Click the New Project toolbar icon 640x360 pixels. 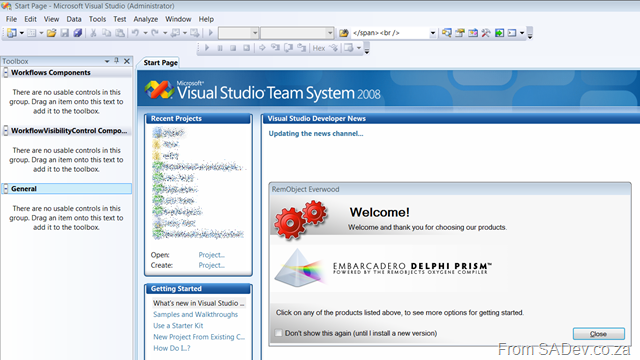pyautogui.click(x=11, y=33)
